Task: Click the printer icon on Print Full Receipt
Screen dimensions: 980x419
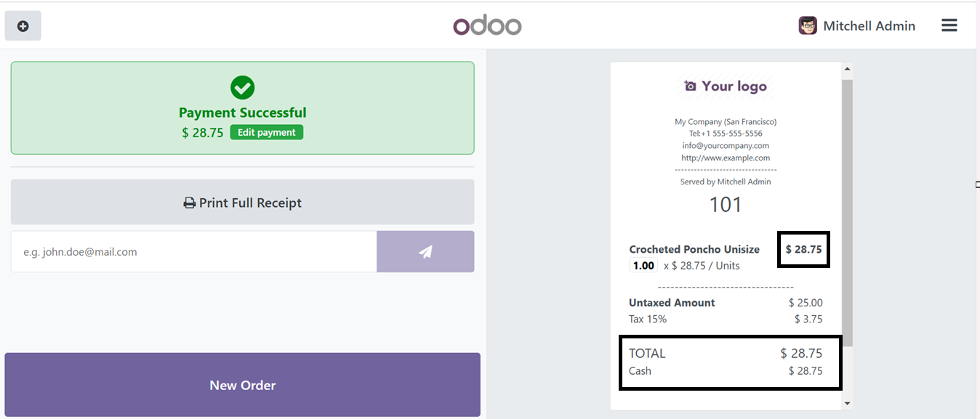Action: click(189, 203)
